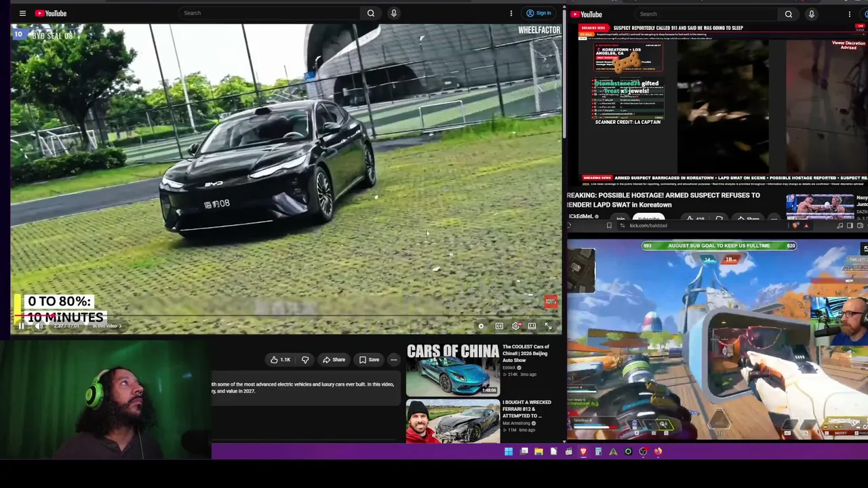This screenshot has width=868, height=488.
Task: Sign in to YouTube
Action: point(539,13)
